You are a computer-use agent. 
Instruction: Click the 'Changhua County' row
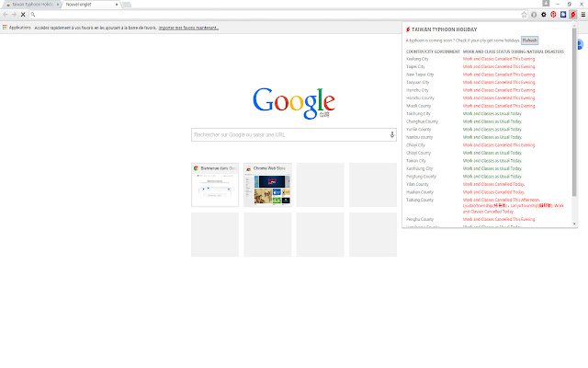(x=486, y=121)
